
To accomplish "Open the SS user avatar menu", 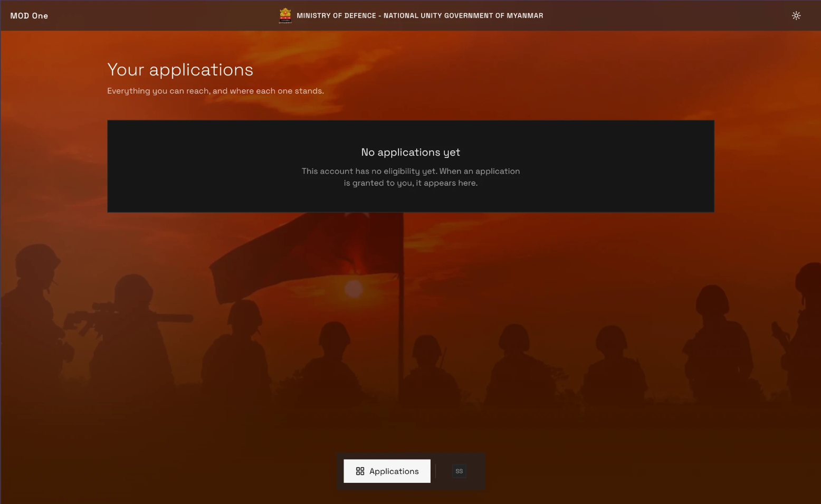I will pyautogui.click(x=459, y=471).
